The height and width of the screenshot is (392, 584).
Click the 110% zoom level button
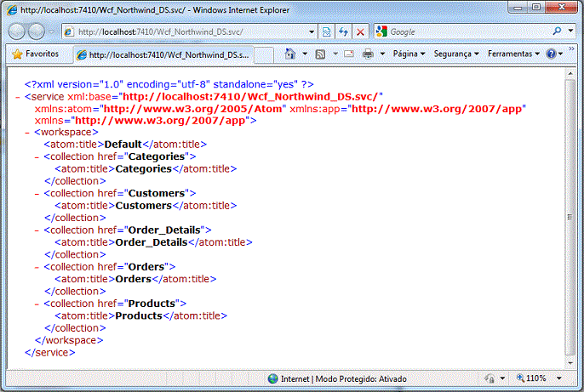coord(531,378)
